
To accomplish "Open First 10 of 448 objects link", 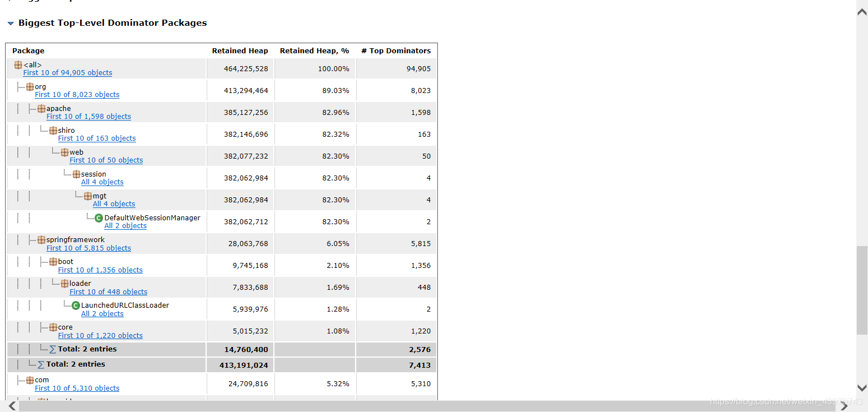I will 109,292.
